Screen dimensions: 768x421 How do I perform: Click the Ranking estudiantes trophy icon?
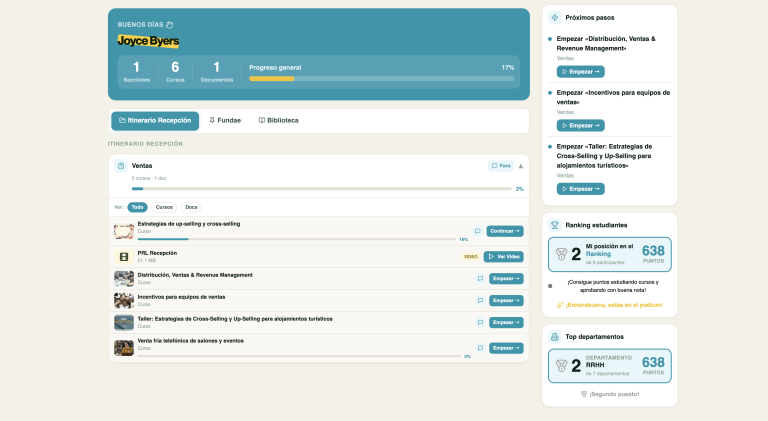554,225
